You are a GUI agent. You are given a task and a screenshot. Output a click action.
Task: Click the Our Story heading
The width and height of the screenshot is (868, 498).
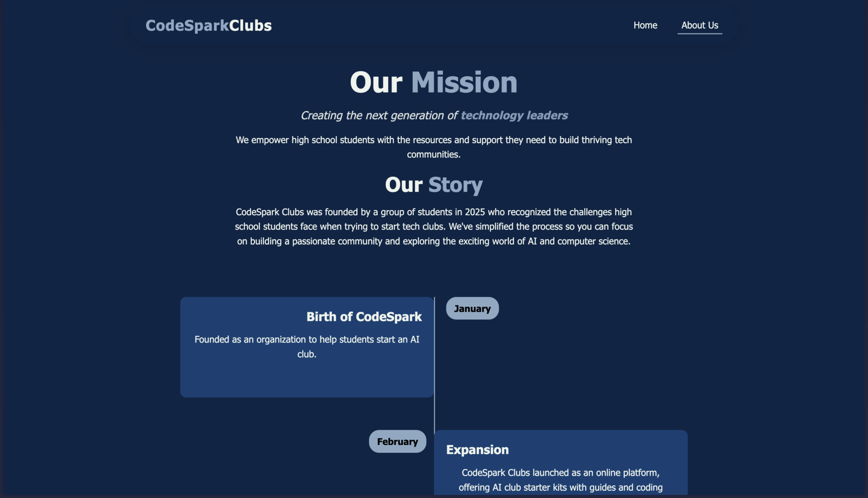click(434, 185)
